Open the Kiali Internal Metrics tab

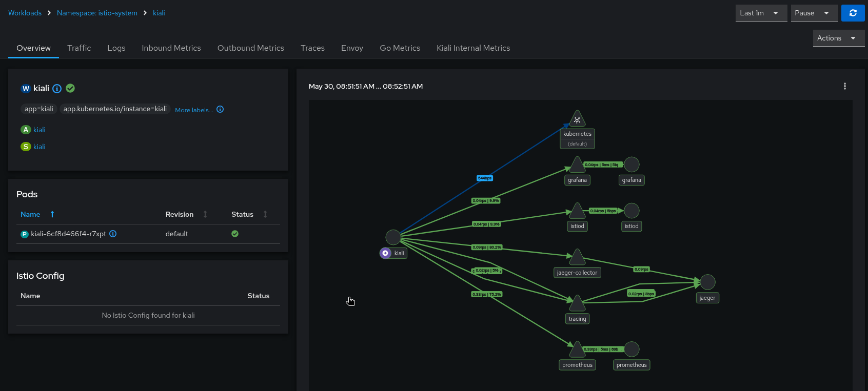(473, 48)
